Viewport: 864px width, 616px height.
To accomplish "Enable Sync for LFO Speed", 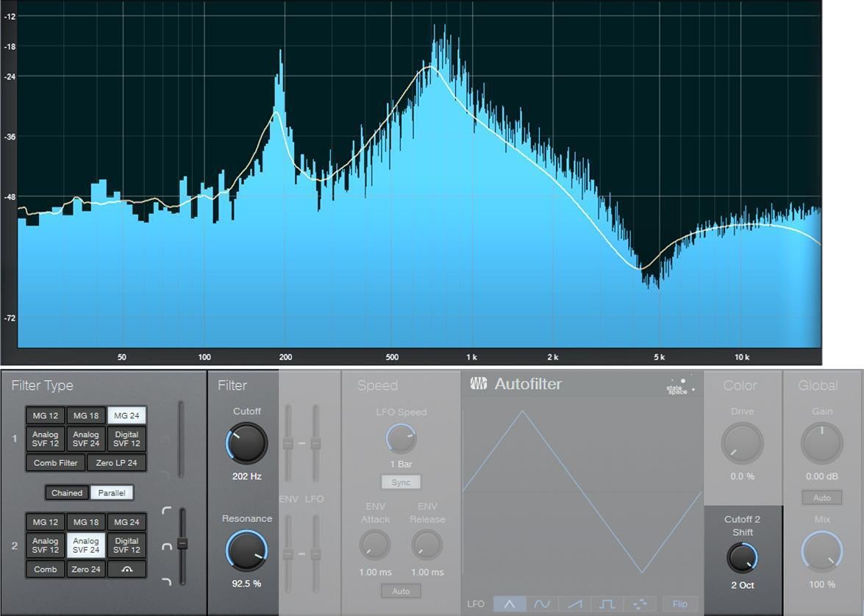I will [401, 482].
